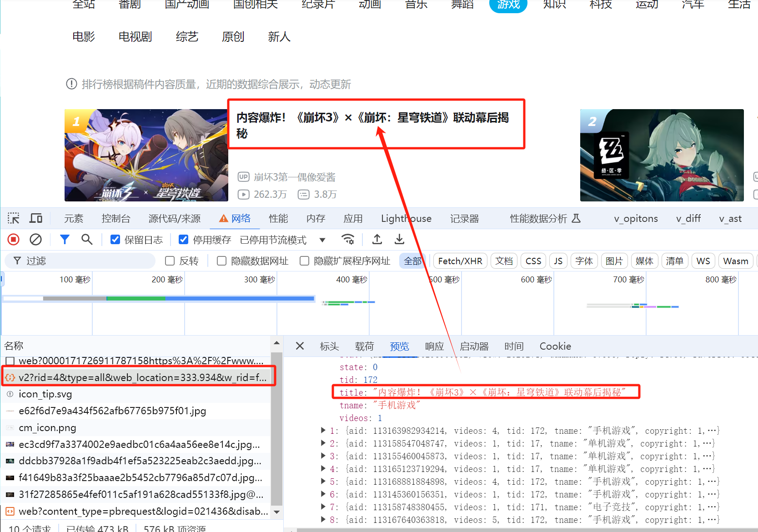Screen dimensions: 758x532
Task: Expand JSON item 8 in preview
Action: pos(323,519)
